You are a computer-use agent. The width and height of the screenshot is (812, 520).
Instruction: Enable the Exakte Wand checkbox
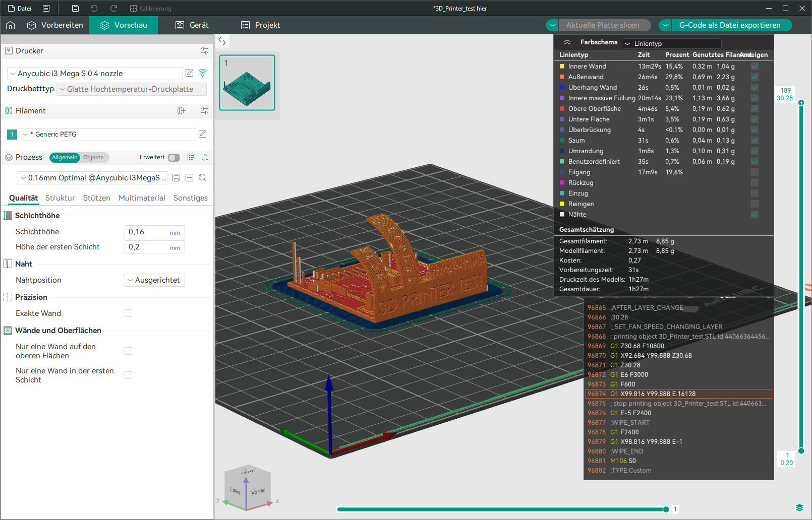129,313
